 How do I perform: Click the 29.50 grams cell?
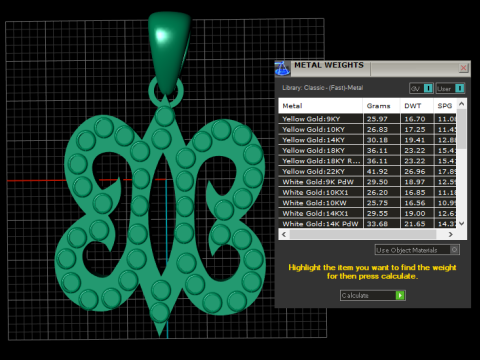(382, 182)
